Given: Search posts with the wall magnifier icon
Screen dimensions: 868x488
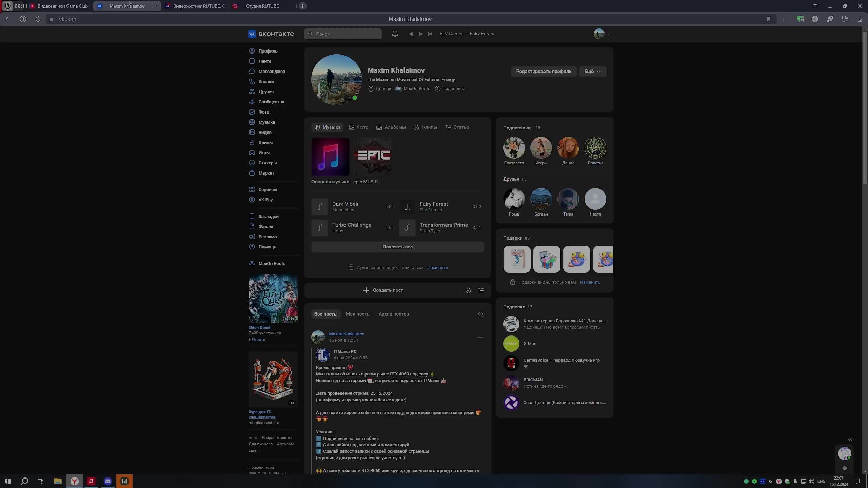Looking at the screenshot, I should [481, 314].
